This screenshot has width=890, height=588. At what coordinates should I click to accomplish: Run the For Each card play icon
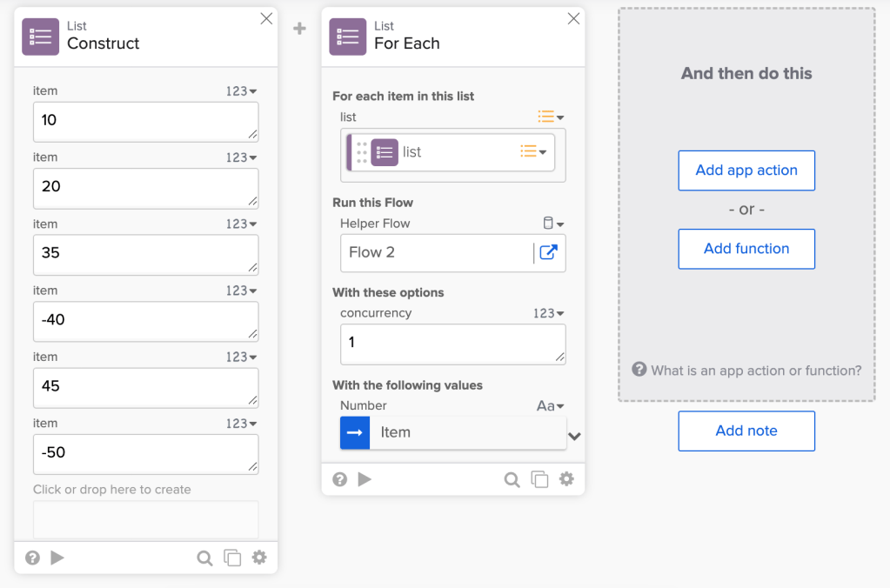coord(365,479)
